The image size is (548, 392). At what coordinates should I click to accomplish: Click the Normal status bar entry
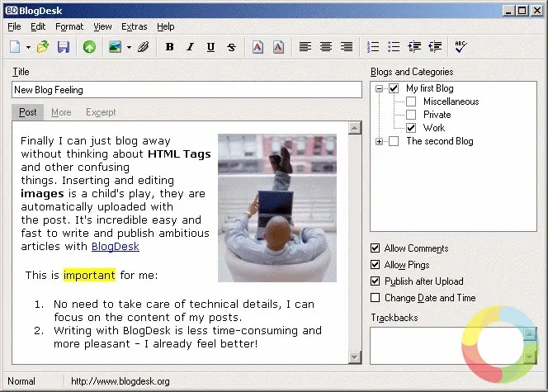point(21,381)
